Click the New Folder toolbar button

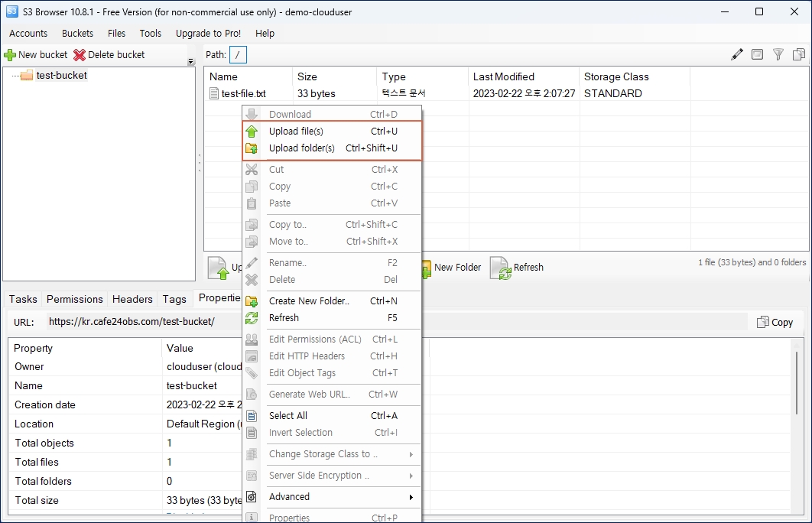point(450,268)
